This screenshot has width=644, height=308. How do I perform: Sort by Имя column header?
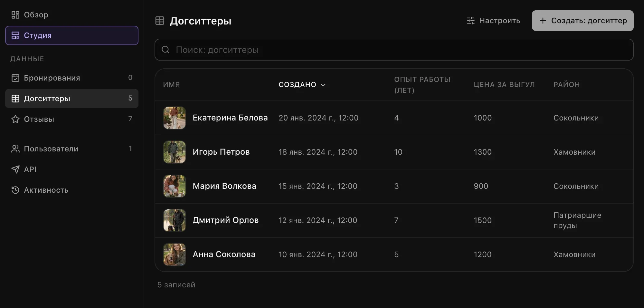pyautogui.click(x=172, y=85)
